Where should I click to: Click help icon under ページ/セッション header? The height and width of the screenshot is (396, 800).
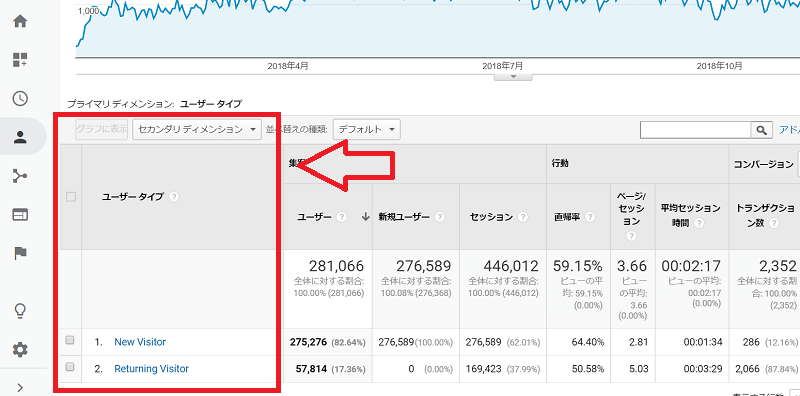click(632, 236)
